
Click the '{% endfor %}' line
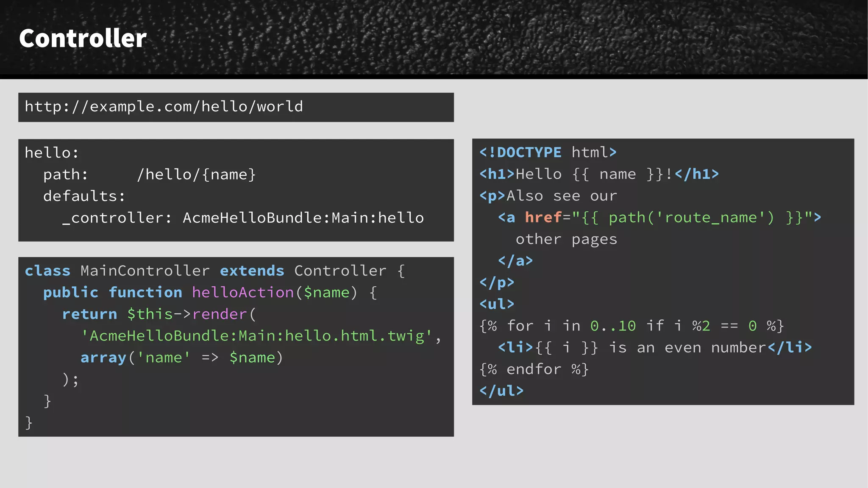coord(534,369)
